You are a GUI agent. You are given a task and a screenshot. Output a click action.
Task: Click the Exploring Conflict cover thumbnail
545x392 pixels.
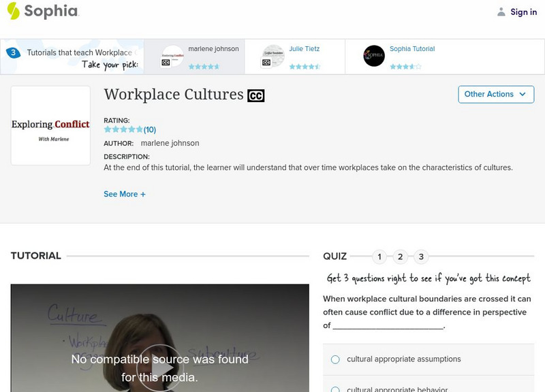pyautogui.click(x=50, y=126)
